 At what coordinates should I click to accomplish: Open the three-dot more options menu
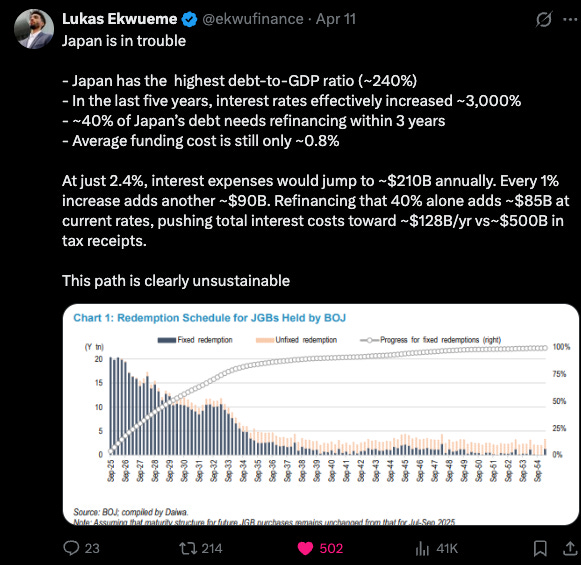tap(570, 19)
